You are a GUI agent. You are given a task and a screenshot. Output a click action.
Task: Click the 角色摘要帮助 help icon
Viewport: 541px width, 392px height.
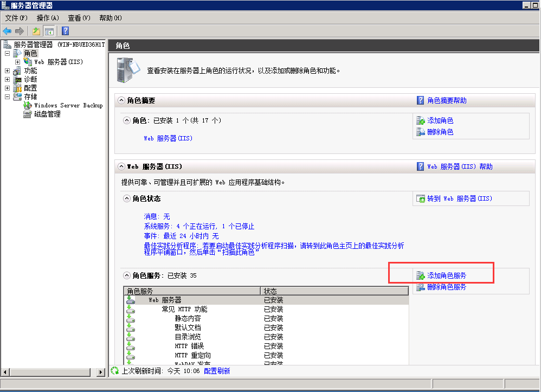(x=421, y=100)
